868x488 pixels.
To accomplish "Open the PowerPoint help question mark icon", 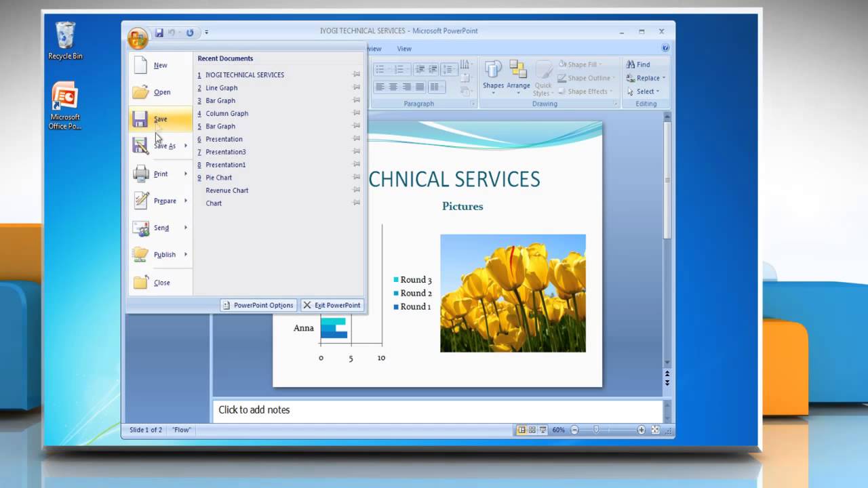I will 665,48.
